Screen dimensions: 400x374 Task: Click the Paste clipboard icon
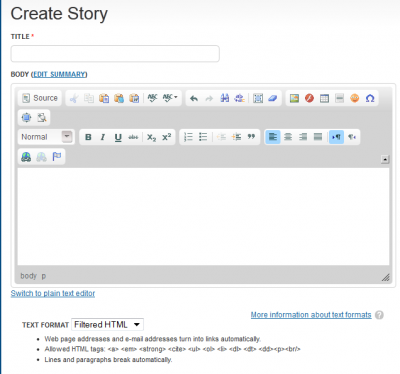pos(104,98)
